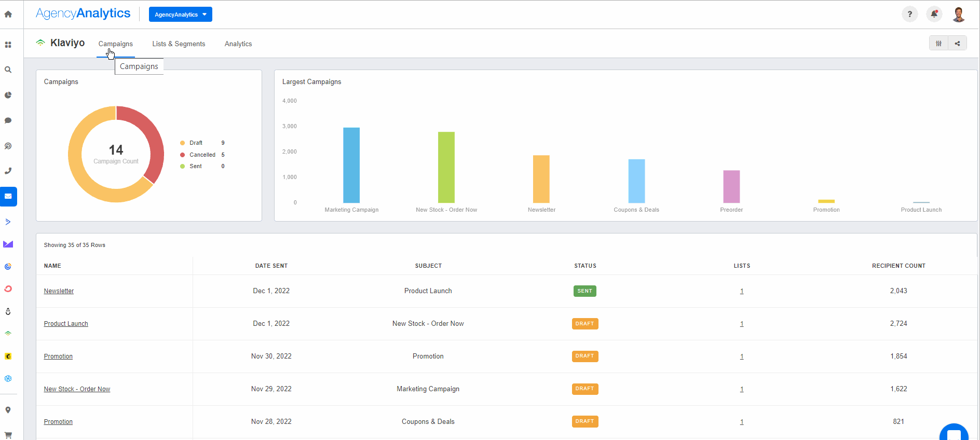
Task: Open the blue circular target integration icon
Action: tap(8, 267)
